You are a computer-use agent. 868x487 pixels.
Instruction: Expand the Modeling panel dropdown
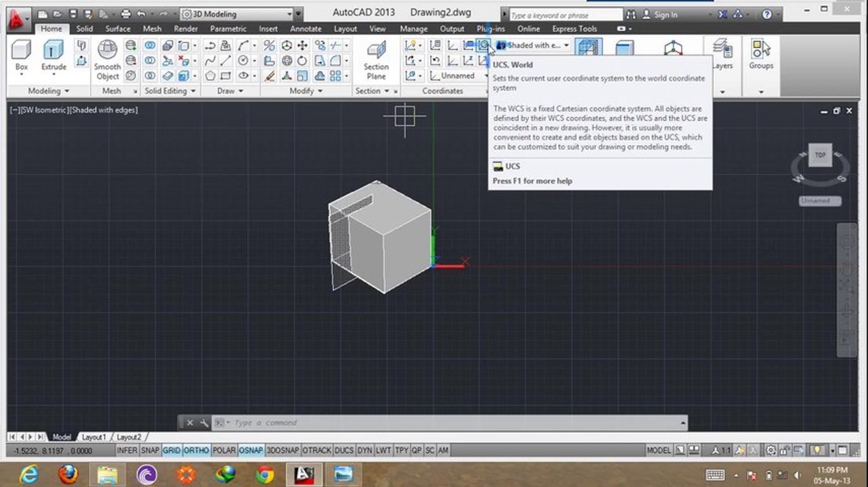pyautogui.click(x=48, y=91)
